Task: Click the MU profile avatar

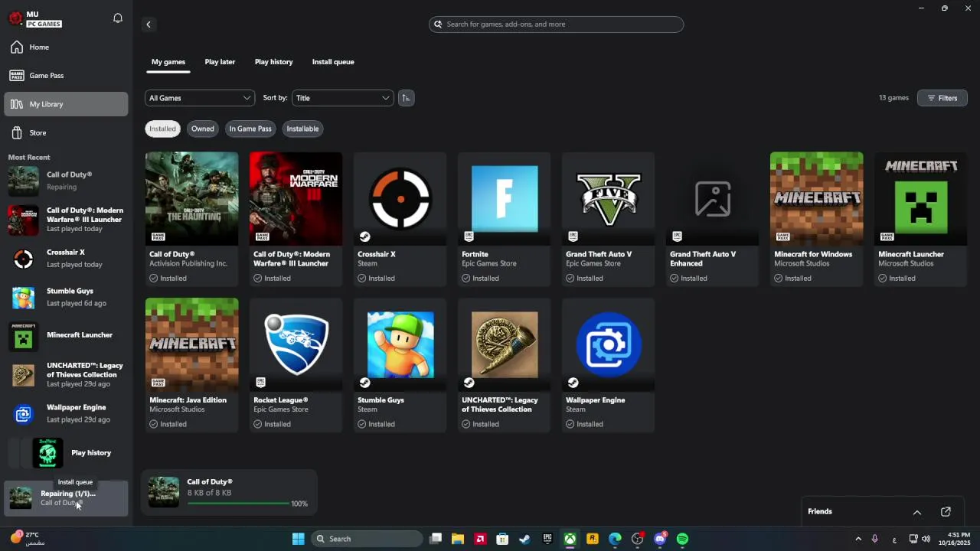Action: [x=15, y=18]
